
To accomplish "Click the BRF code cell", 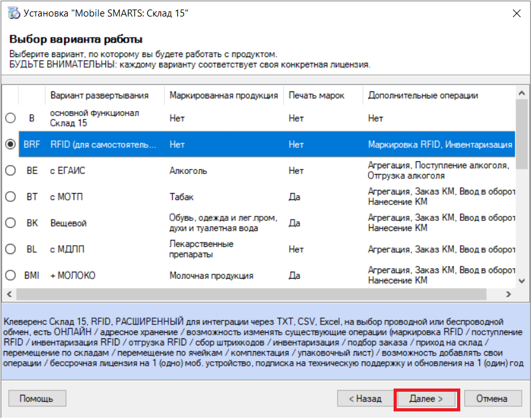I will tap(32, 145).
